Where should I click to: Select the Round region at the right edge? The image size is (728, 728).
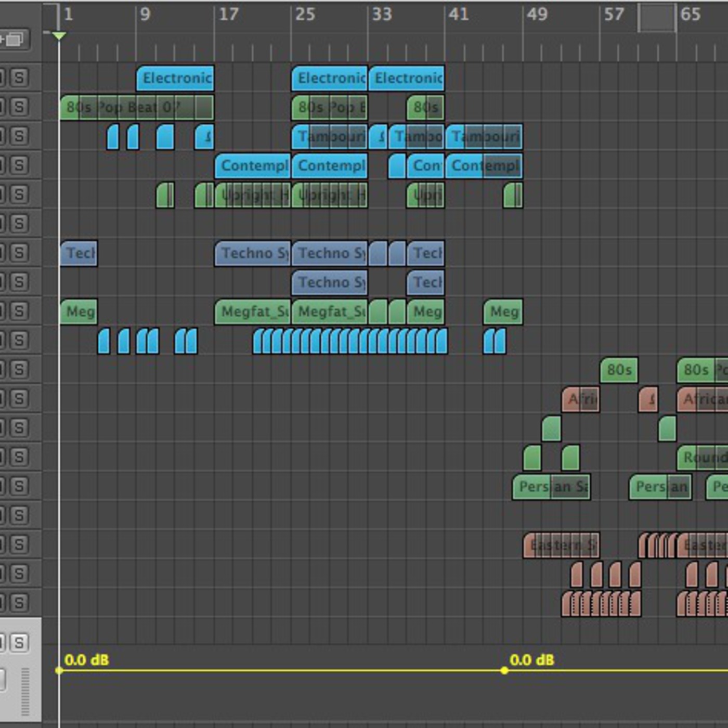703,458
